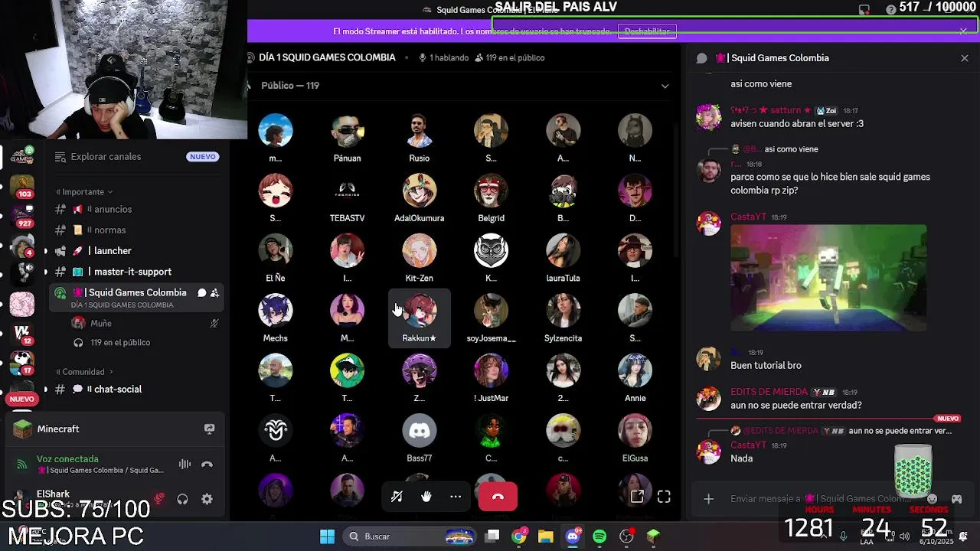
Task: Select audience member Pánuan
Action: [x=347, y=139]
